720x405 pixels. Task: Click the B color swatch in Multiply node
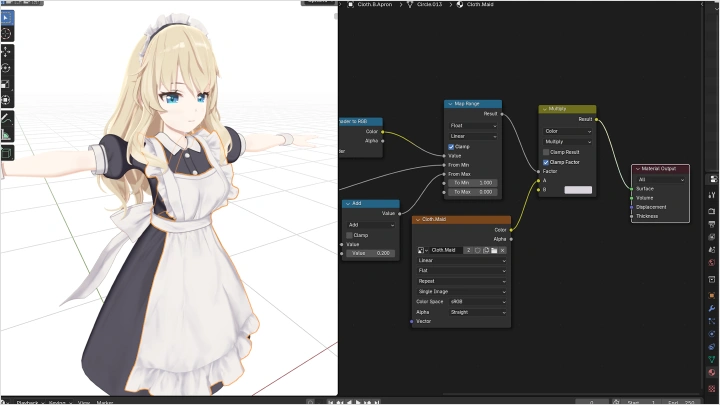click(578, 190)
